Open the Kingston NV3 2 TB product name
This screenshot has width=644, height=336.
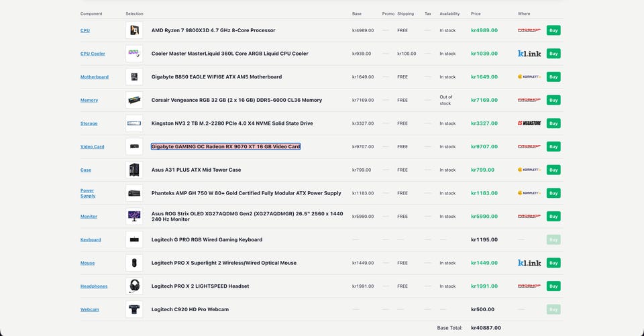(x=232, y=123)
